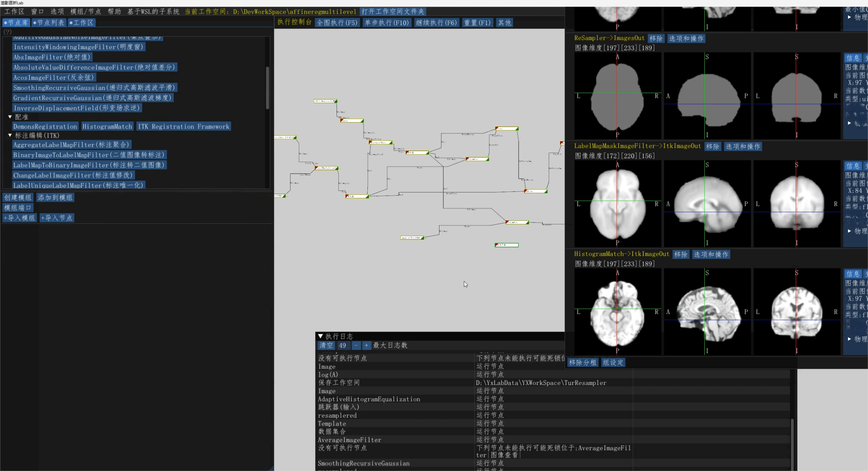Click 单步执行(F10) step button
This screenshot has width=868, height=471.
(387, 23)
